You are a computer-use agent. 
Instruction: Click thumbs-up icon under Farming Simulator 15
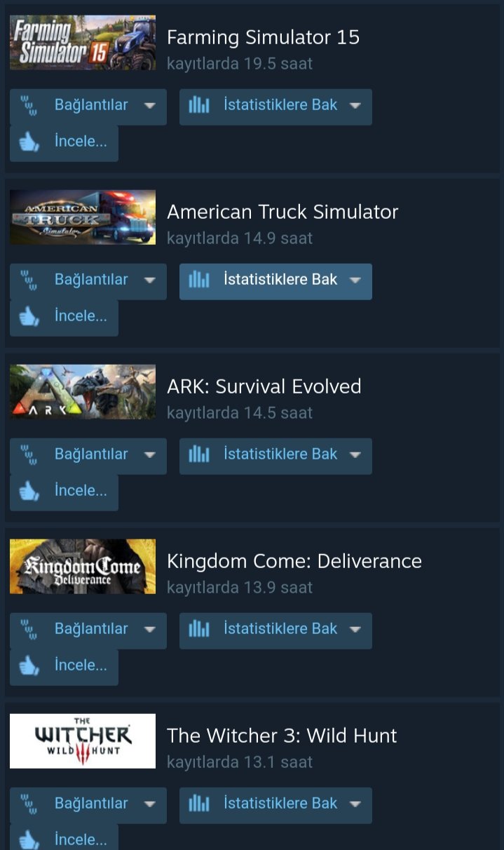[x=29, y=142]
